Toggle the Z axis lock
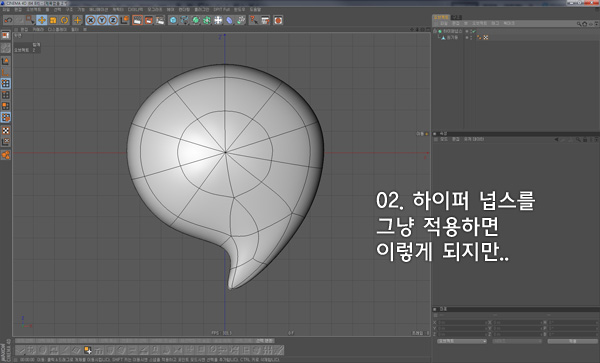 pyautogui.click(x=113, y=20)
